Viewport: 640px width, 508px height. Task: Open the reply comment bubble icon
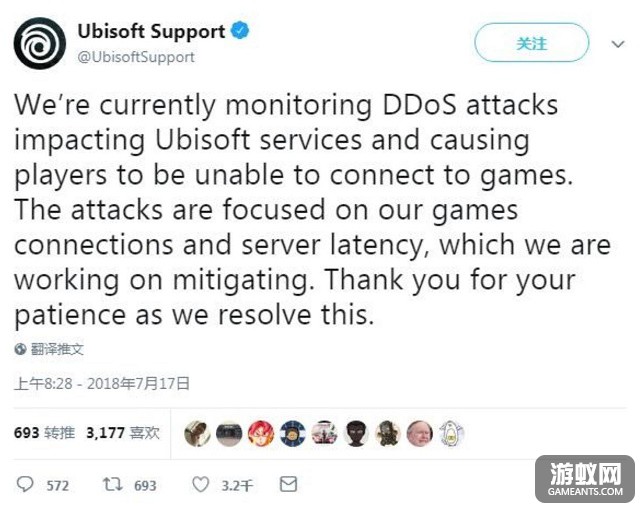click(25, 484)
